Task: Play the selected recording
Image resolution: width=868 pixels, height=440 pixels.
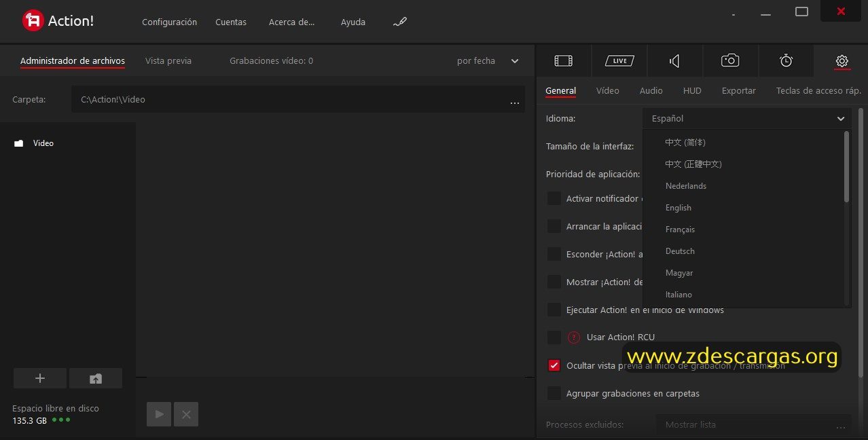Action: [x=159, y=414]
